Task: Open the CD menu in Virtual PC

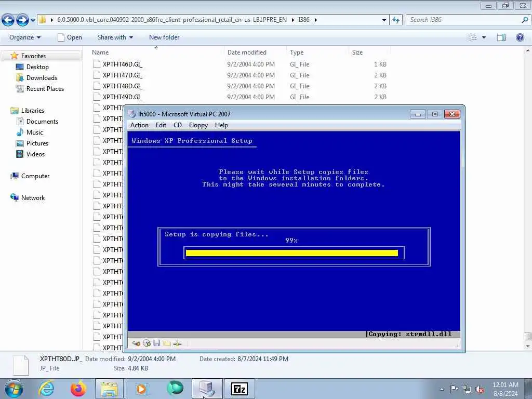Action: click(178, 125)
